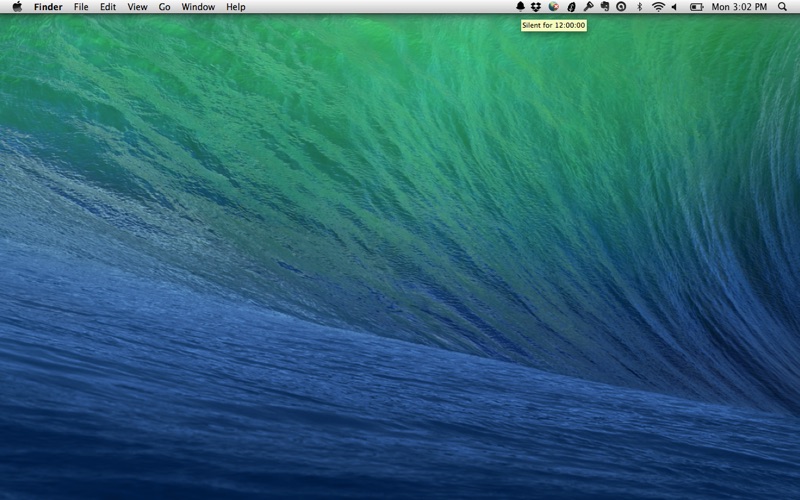
Task: Open the View menu
Action: coord(137,7)
